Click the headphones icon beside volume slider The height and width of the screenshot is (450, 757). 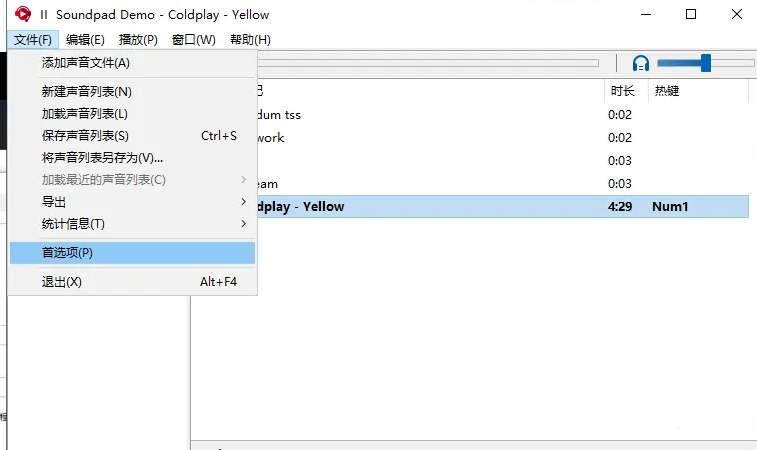(641, 63)
